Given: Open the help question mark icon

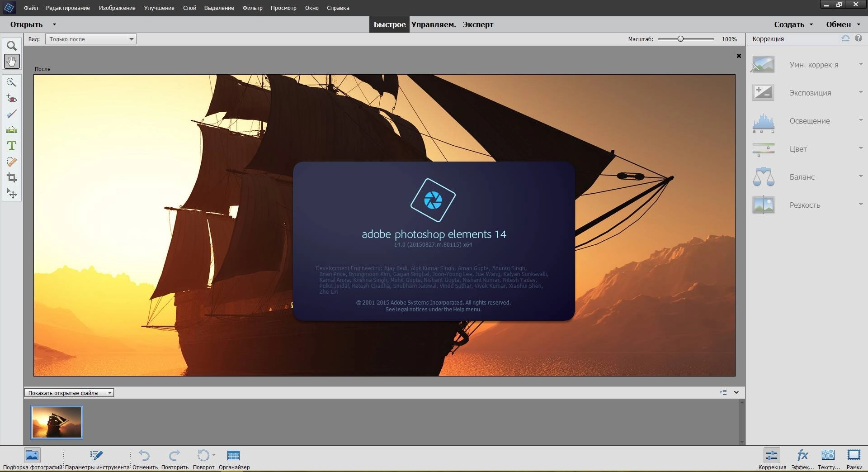Looking at the screenshot, I should pyautogui.click(x=859, y=38).
